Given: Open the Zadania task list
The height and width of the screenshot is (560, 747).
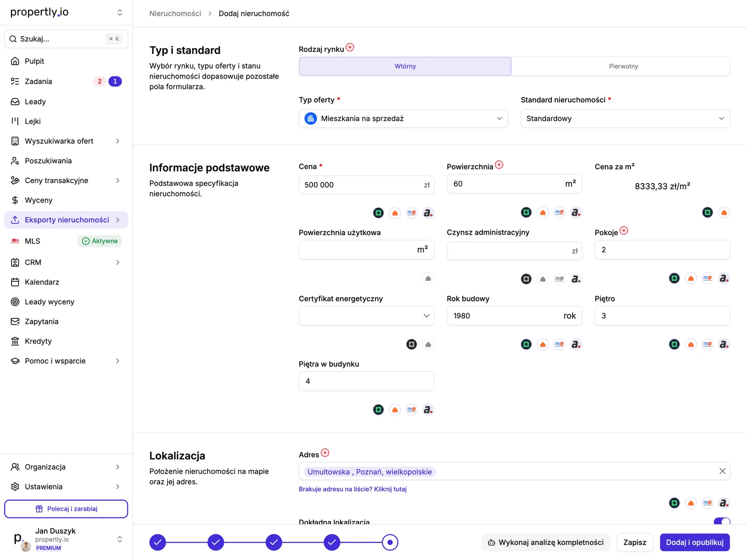Looking at the screenshot, I should click(x=66, y=81).
